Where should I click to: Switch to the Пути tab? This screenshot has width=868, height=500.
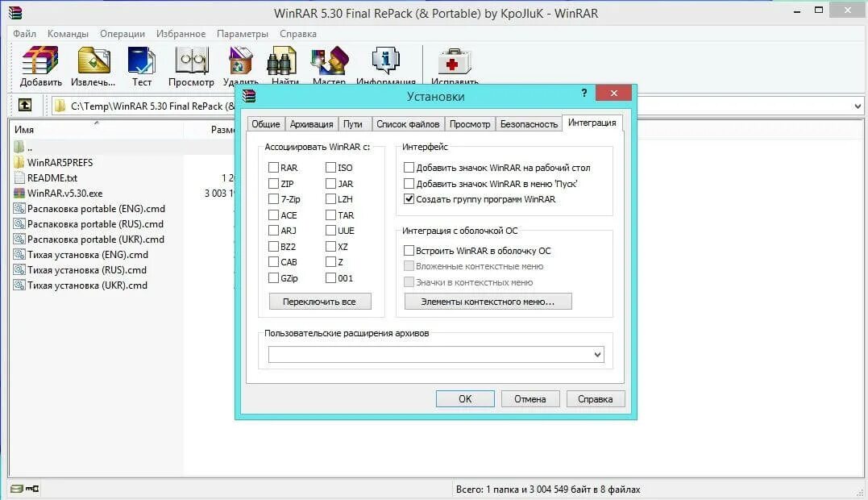tap(353, 124)
